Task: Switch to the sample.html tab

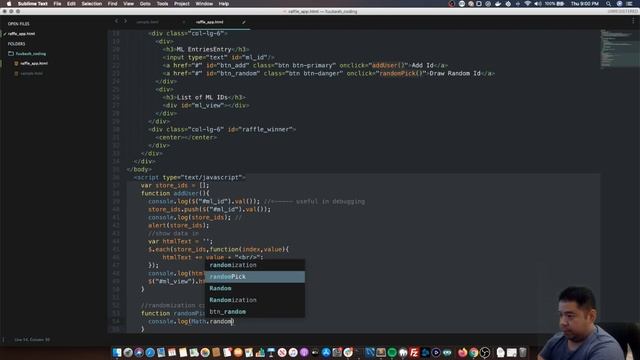Action: click(x=148, y=22)
